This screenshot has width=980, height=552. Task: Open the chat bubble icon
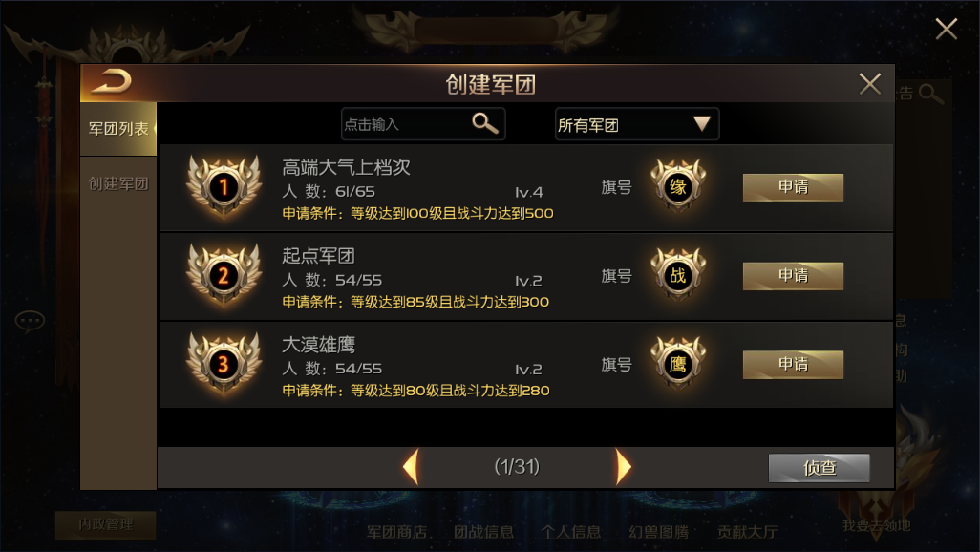click(30, 321)
